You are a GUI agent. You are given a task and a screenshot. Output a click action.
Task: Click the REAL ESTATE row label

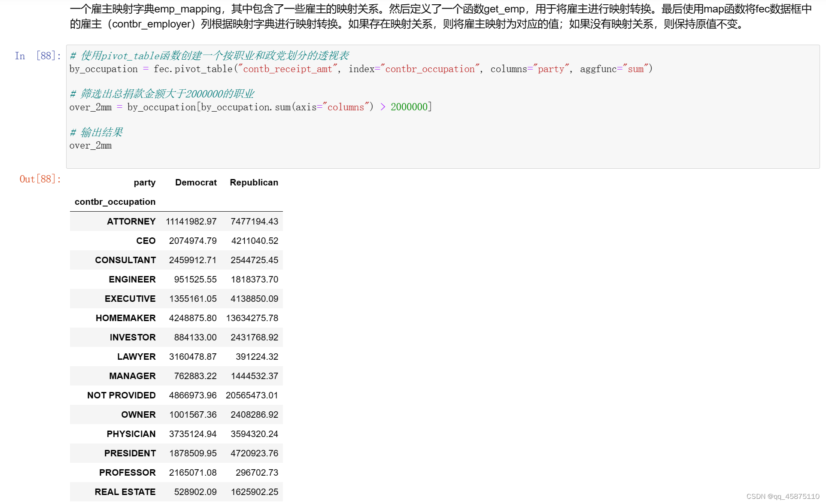point(125,492)
